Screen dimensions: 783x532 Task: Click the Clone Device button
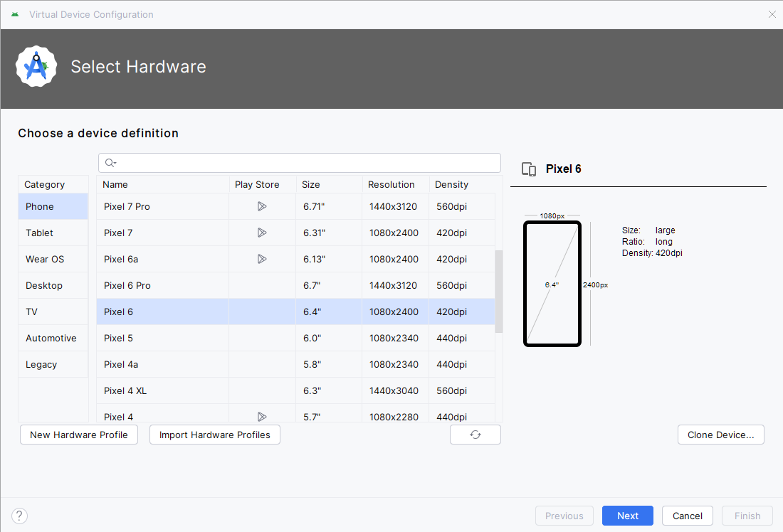point(720,435)
